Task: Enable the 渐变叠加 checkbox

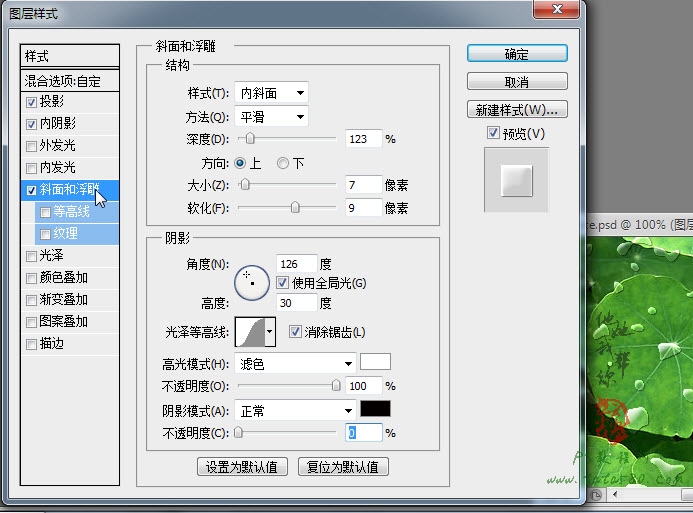Action: coord(31,300)
